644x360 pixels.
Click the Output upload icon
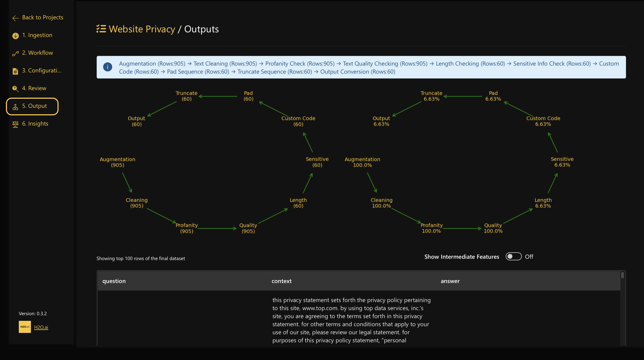click(x=15, y=107)
